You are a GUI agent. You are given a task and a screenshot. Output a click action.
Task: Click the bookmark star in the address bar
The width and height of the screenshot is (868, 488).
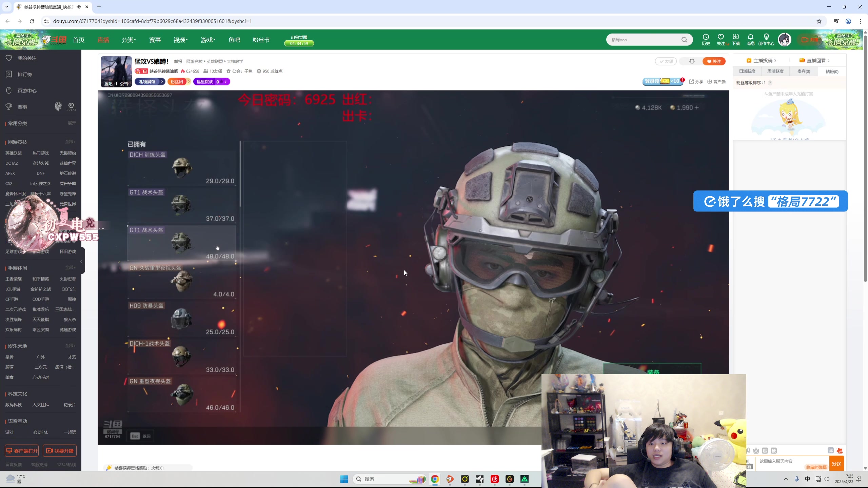point(819,21)
